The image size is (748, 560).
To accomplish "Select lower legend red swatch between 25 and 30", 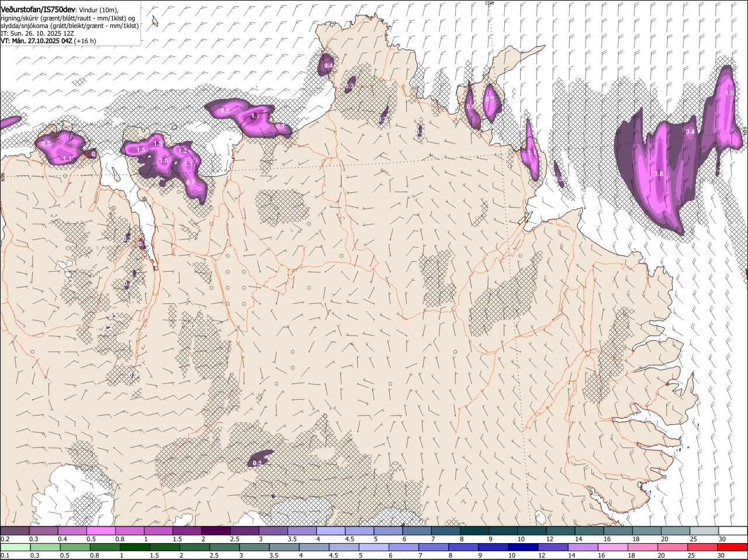I will point(704,547).
